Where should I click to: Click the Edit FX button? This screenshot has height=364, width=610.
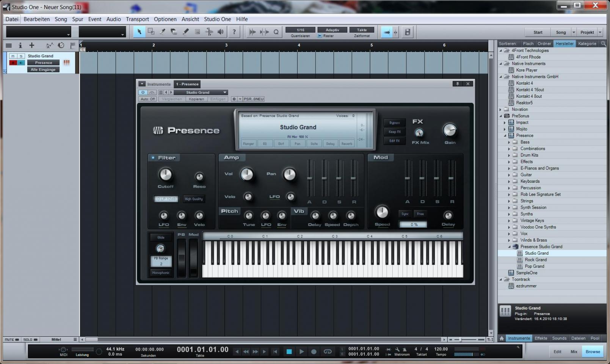[394, 141]
